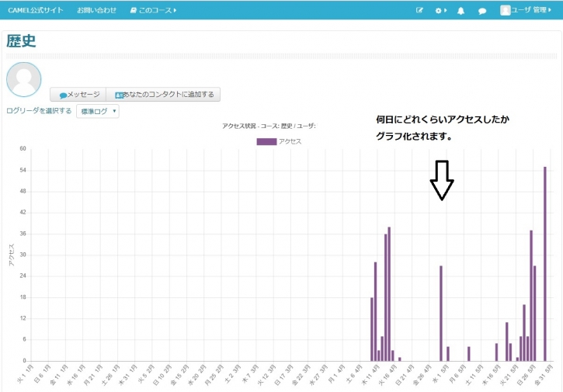Click x-axis label 土 2 3月
563x392 pixels.
[x=233, y=373]
